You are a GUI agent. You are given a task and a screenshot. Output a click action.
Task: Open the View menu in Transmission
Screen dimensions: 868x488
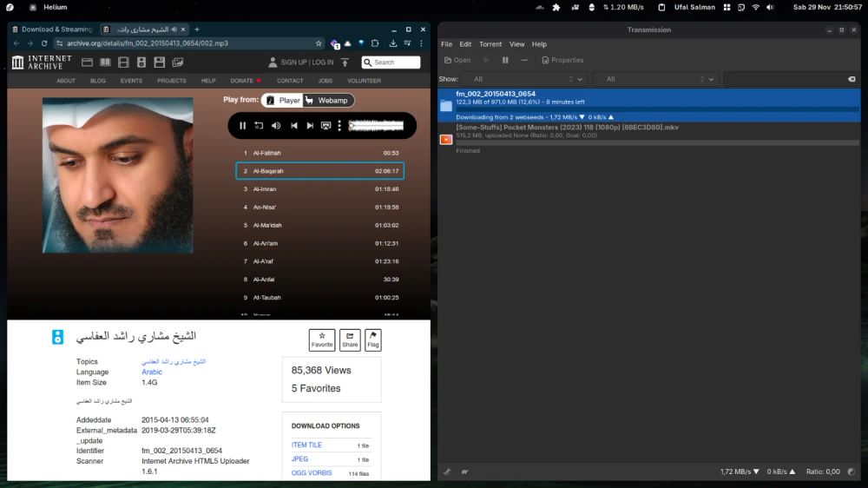click(x=517, y=44)
